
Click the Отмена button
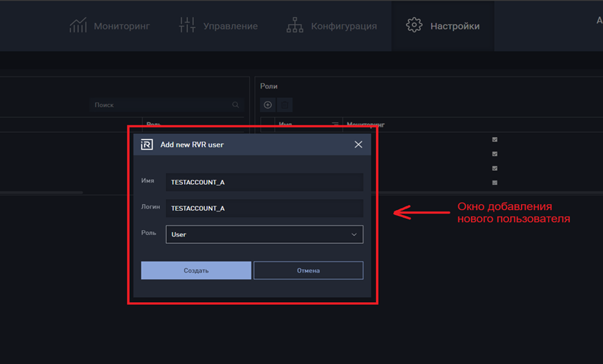click(x=308, y=270)
